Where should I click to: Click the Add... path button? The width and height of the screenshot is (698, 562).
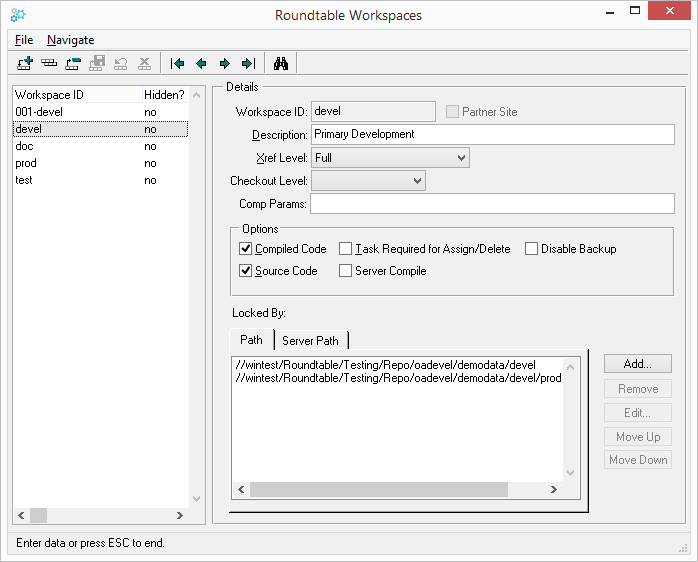click(637, 364)
